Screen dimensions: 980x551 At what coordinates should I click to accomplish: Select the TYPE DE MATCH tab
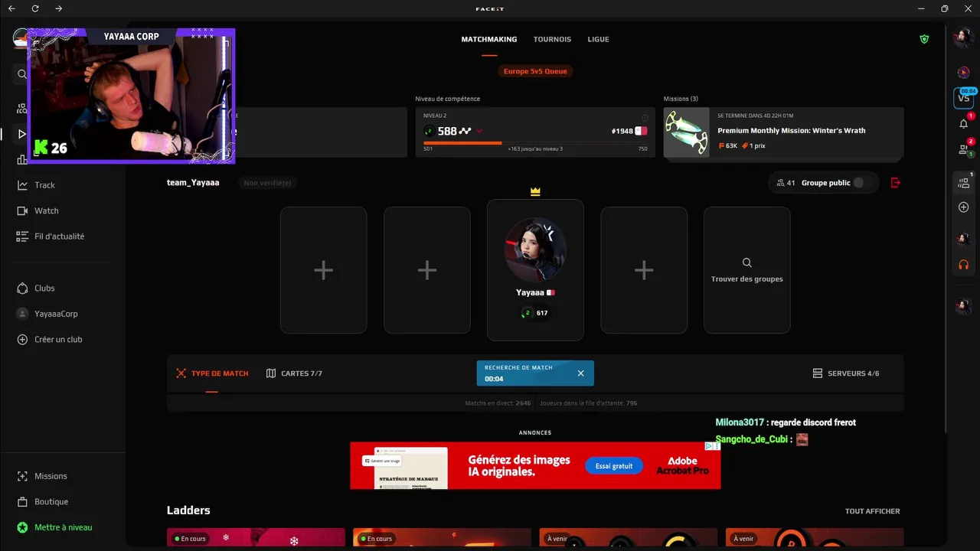[x=212, y=373]
